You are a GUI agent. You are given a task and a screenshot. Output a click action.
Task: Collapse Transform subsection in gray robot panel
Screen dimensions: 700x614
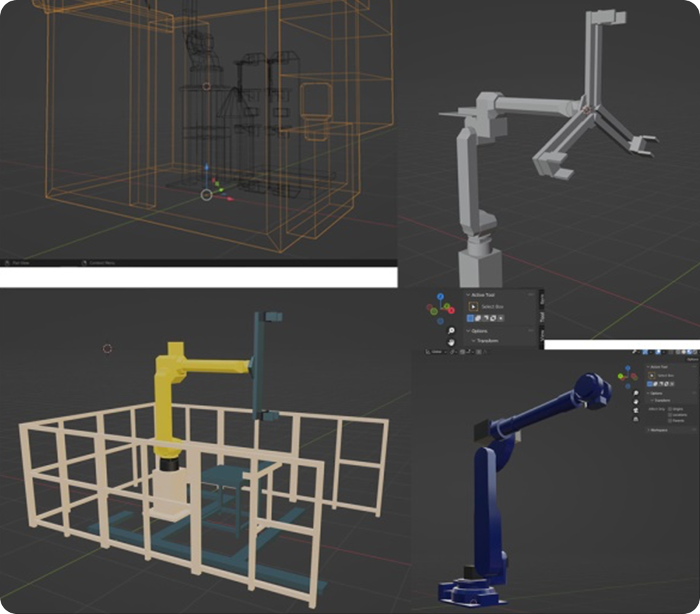click(x=474, y=341)
